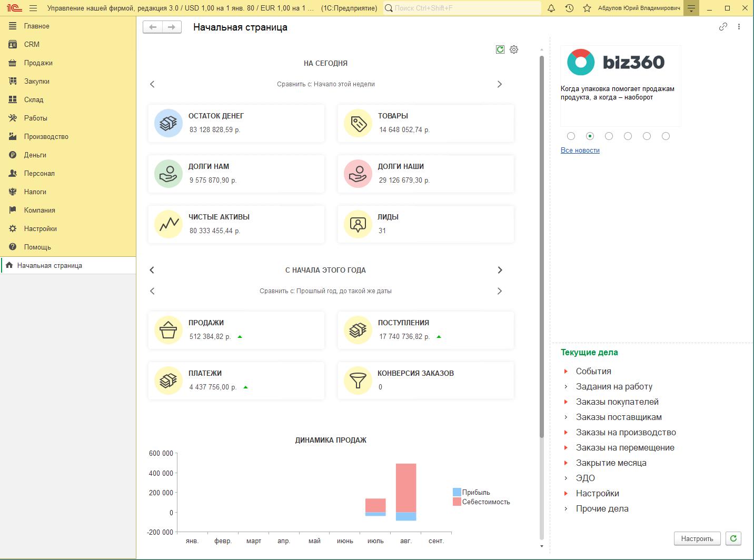Click the copy link icon

[x=723, y=27]
